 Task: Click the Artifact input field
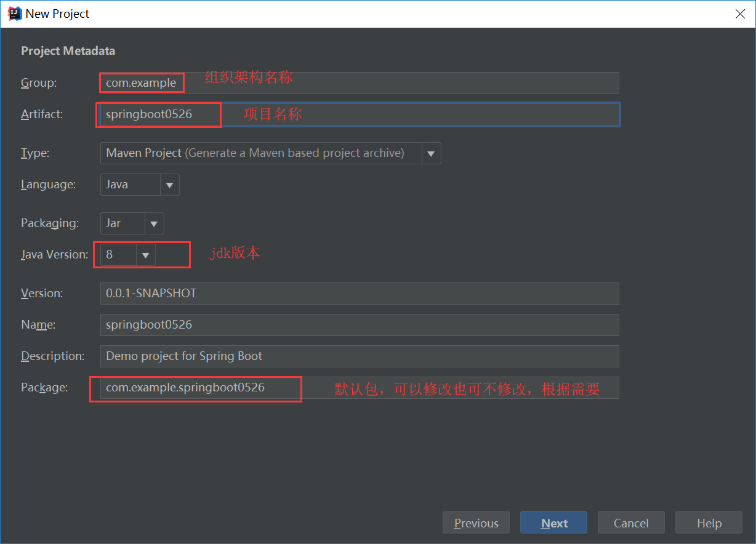(x=360, y=114)
